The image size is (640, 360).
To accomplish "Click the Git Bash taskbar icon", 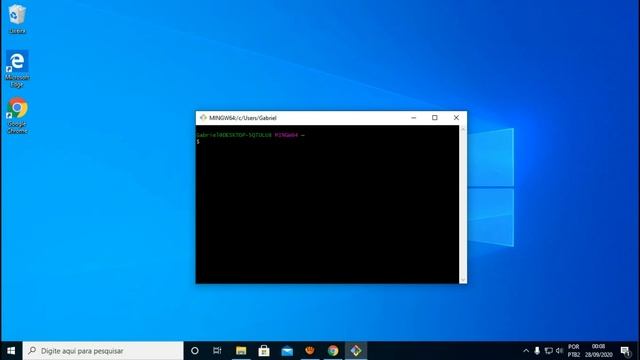I will point(356,351).
